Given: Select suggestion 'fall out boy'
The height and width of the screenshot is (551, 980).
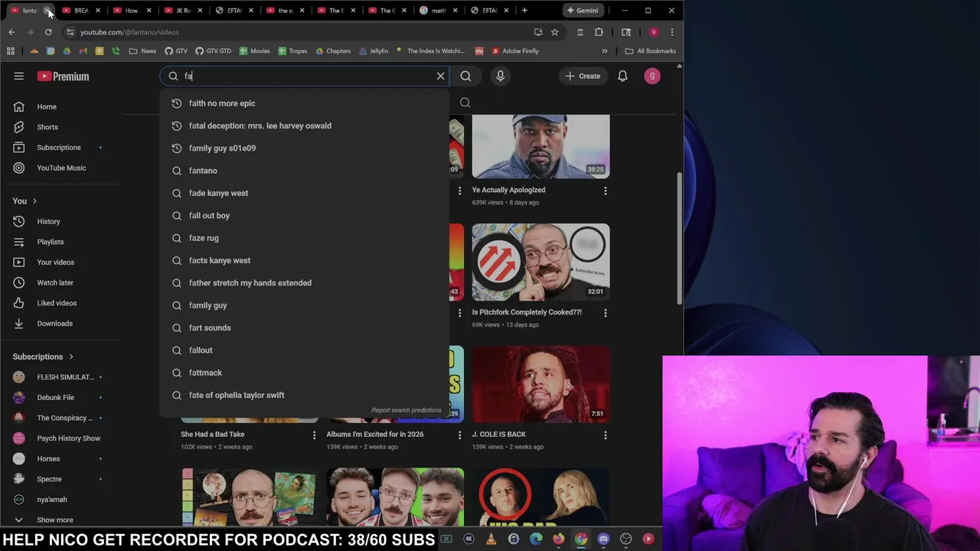Looking at the screenshot, I should (304, 215).
